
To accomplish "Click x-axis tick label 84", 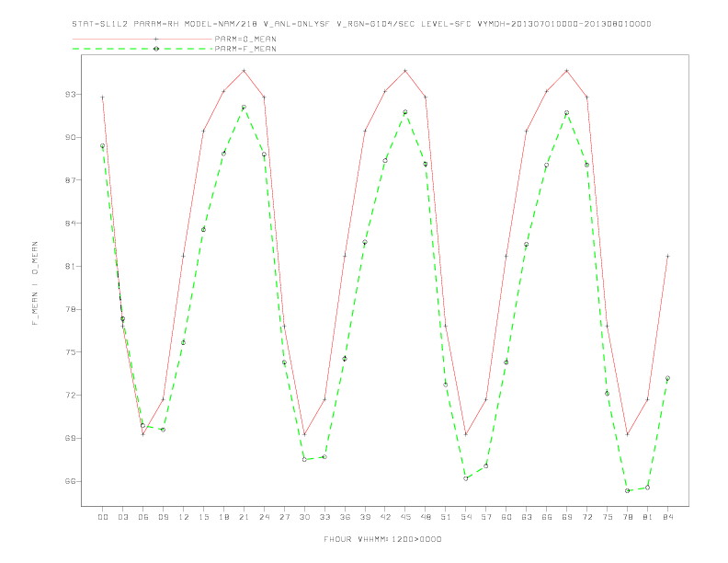I will pos(667,517).
